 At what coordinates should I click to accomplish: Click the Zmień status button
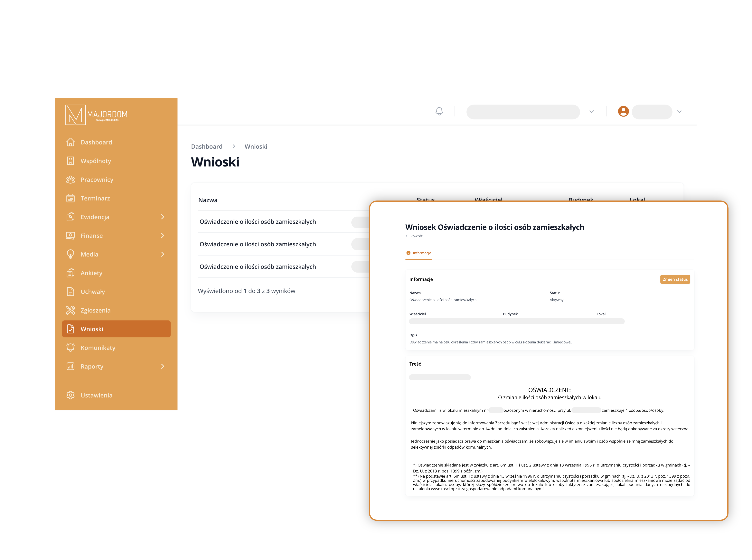(x=675, y=279)
